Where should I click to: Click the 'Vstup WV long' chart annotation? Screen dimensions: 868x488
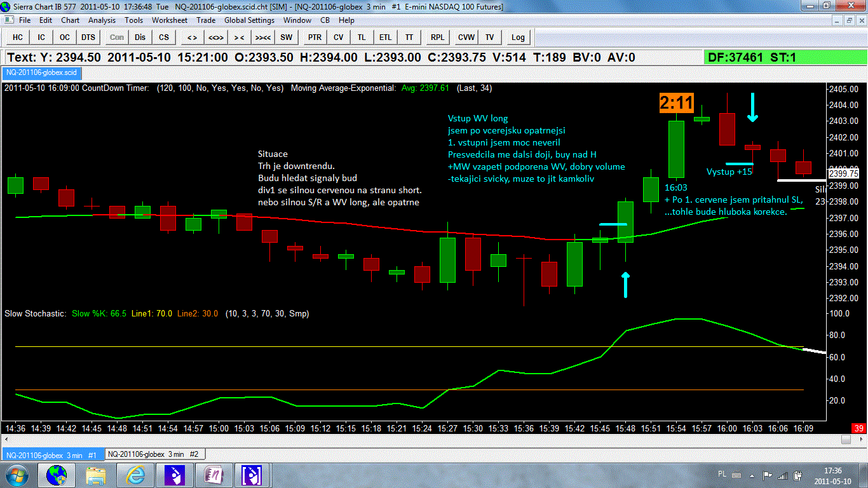click(478, 118)
